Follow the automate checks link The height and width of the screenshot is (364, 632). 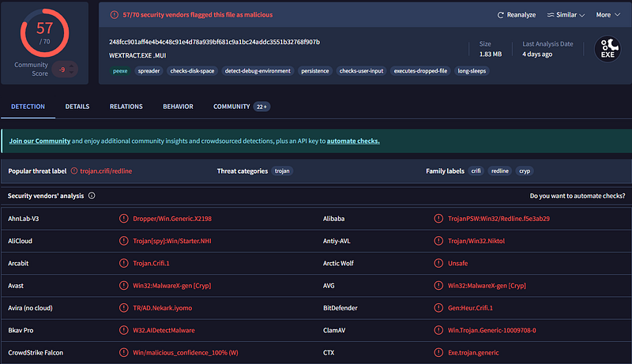[353, 141]
